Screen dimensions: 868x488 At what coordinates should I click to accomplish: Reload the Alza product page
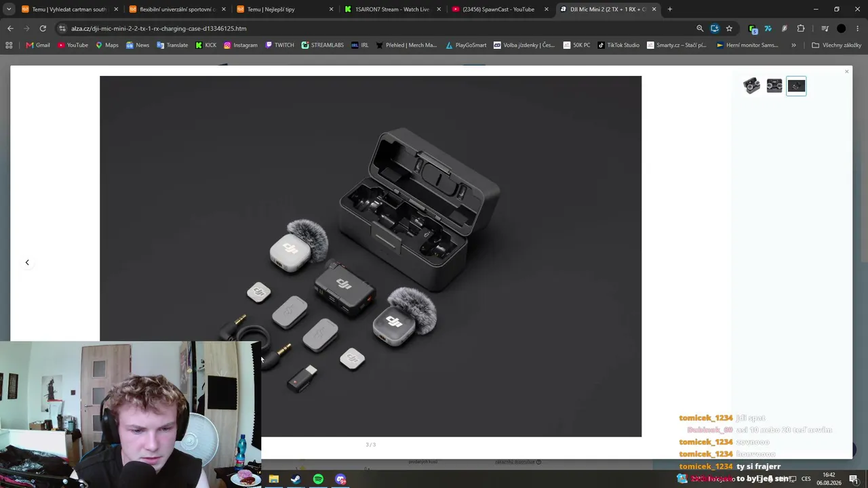click(43, 28)
